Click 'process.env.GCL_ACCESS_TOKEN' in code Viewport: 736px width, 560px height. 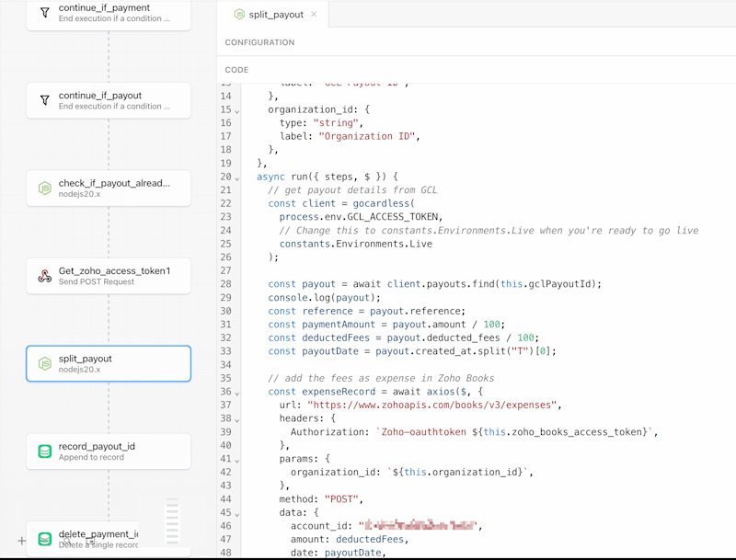(361, 217)
